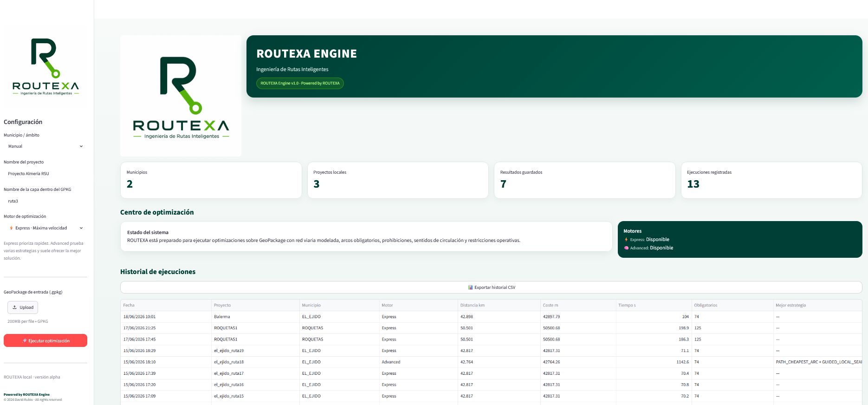Screen dimensions: 868x405
Task: Click the Proyecto column header
Action: (255, 305)
